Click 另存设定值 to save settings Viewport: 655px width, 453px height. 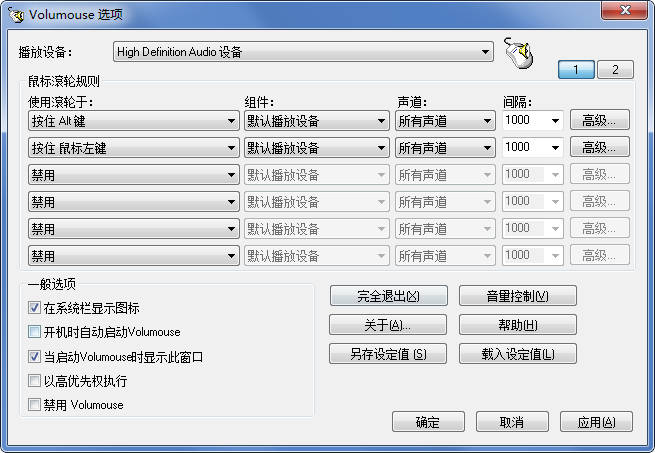pyautogui.click(x=388, y=354)
